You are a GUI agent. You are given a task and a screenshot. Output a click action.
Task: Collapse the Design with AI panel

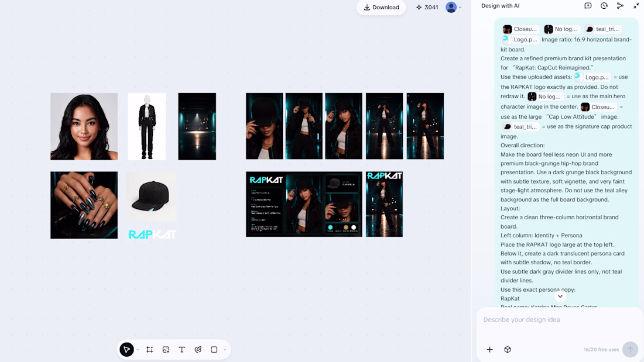(636, 6)
